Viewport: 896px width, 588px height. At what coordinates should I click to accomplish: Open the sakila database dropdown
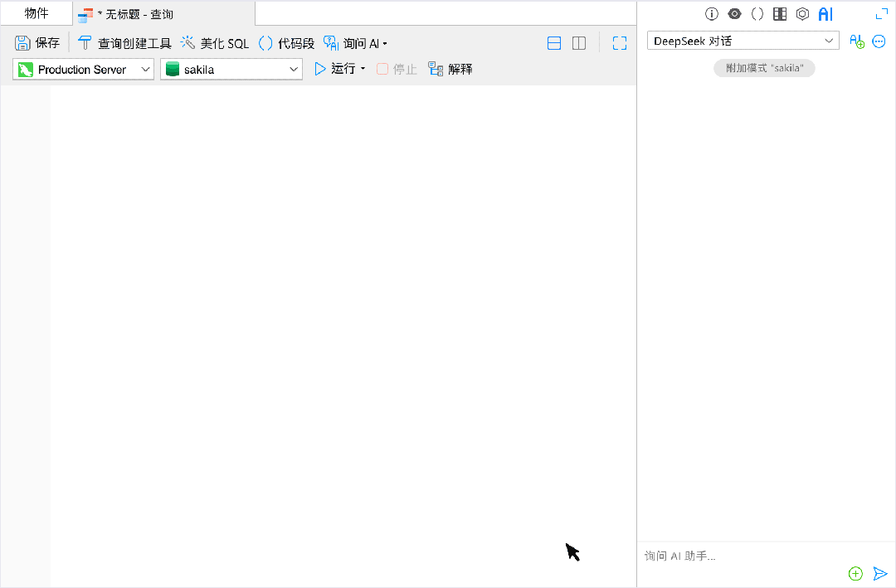pos(231,69)
